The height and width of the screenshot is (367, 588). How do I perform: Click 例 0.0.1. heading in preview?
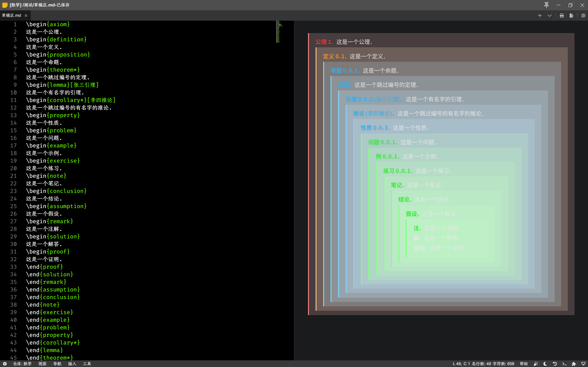pyautogui.click(x=387, y=157)
